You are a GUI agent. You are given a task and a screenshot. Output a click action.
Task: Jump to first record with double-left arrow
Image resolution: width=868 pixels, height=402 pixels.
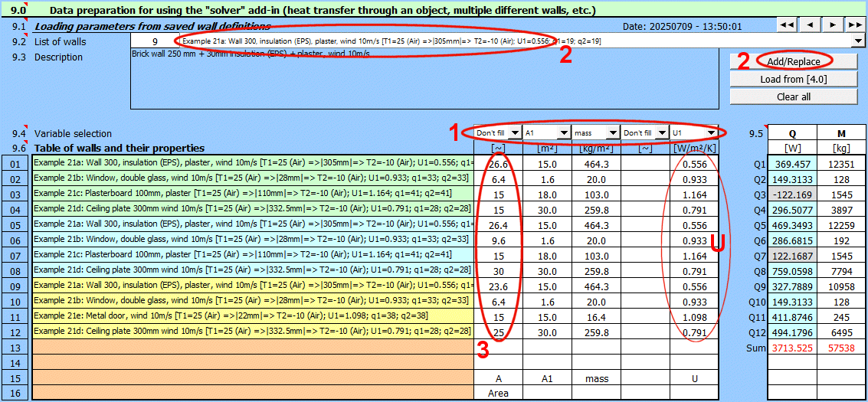coord(787,25)
